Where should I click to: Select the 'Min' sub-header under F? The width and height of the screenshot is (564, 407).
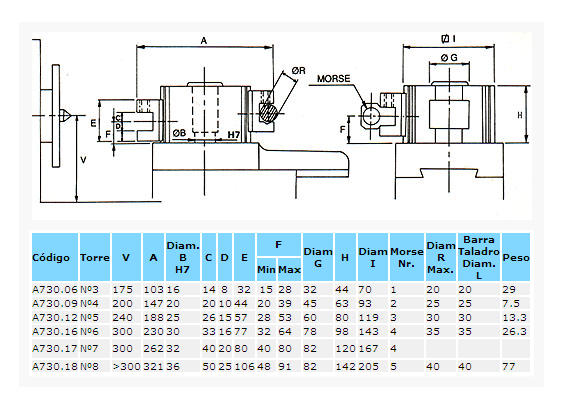266,269
